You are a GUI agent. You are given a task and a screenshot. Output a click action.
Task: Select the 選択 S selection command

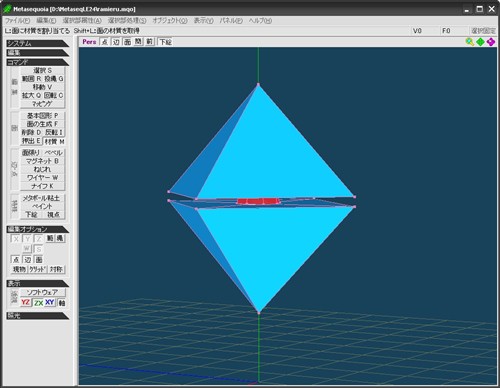(x=42, y=71)
